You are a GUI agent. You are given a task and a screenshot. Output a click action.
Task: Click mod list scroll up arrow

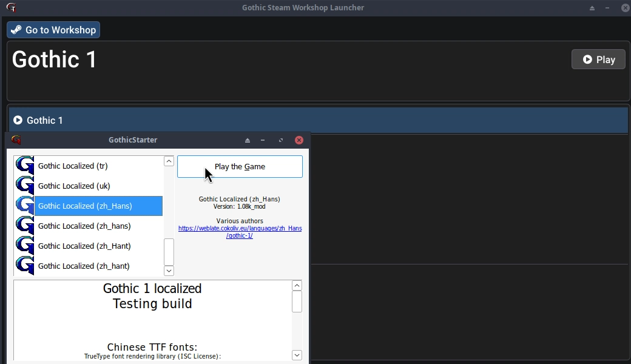click(169, 161)
